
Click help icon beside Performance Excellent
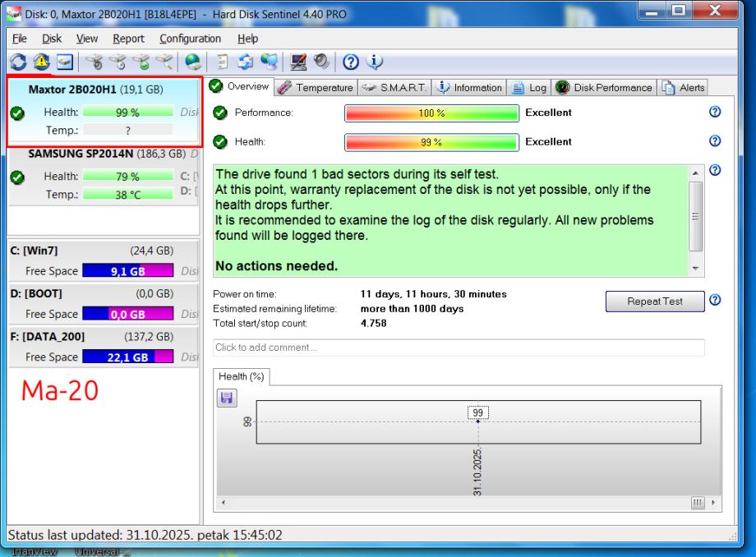pyautogui.click(x=715, y=112)
